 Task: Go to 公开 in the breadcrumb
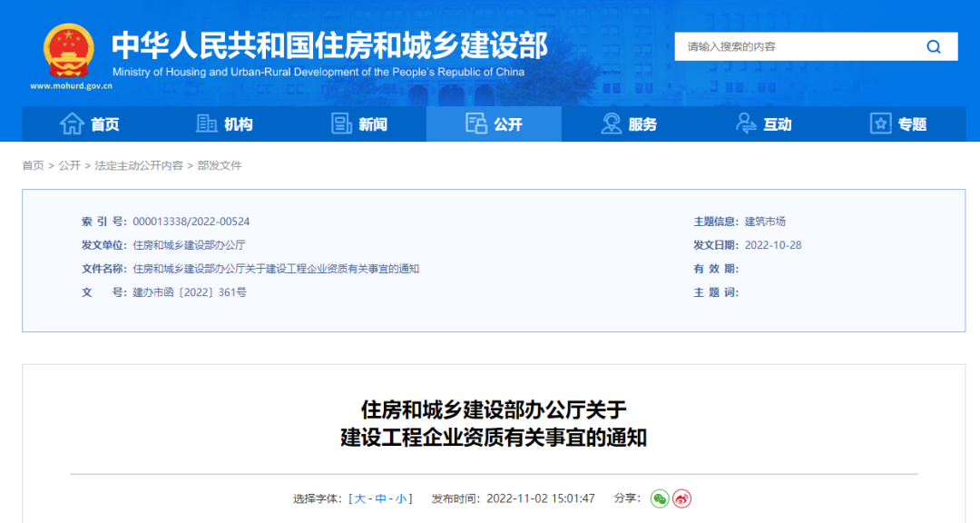[69, 166]
